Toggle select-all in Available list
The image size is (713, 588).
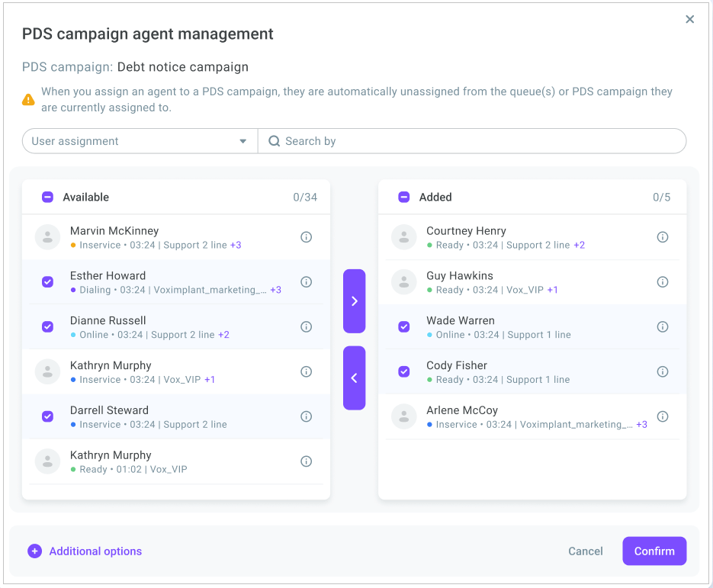[47, 197]
